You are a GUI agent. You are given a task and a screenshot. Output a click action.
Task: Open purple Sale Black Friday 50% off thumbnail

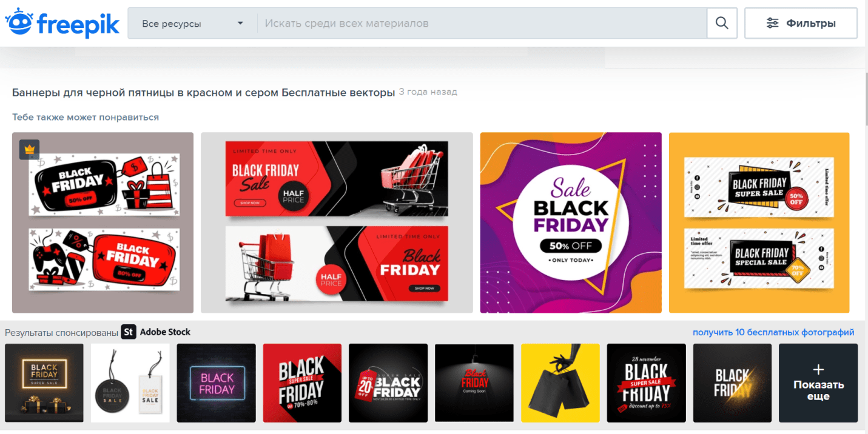click(x=571, y=222)
